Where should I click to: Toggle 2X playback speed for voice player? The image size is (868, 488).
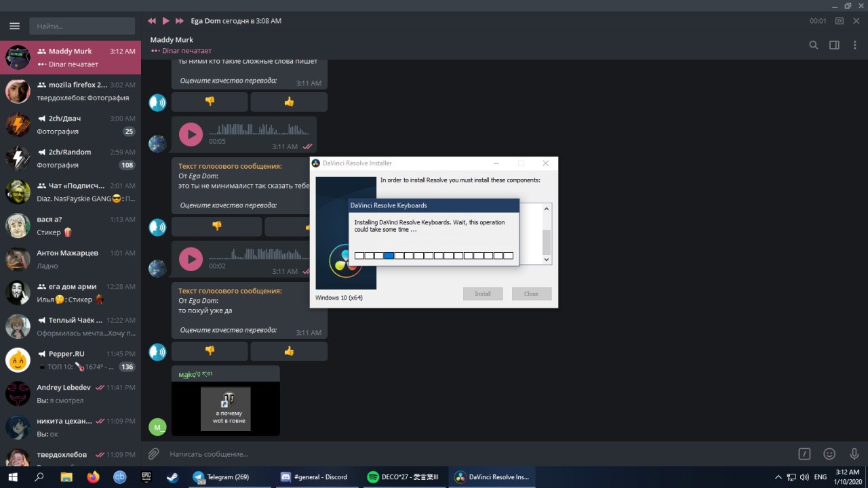840,21
